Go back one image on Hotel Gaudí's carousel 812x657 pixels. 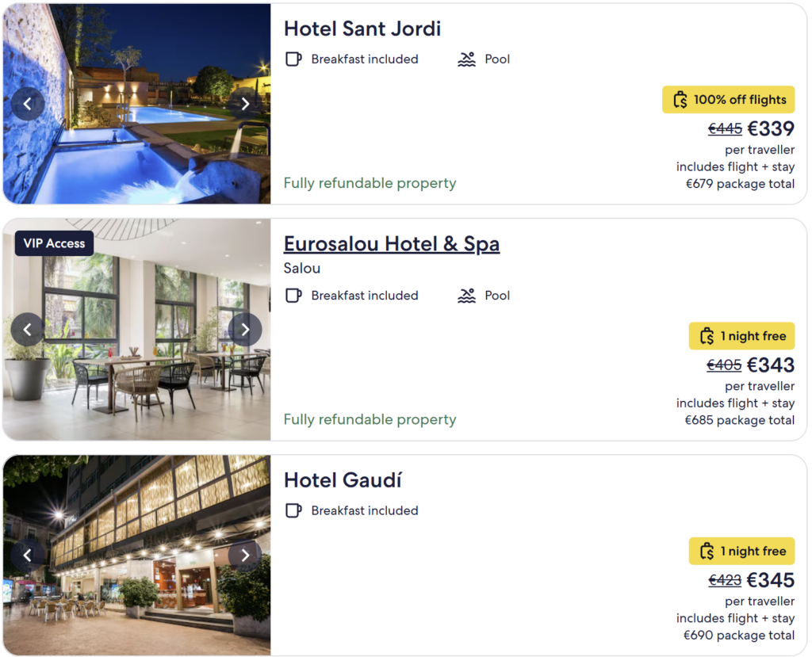[28, 555]
